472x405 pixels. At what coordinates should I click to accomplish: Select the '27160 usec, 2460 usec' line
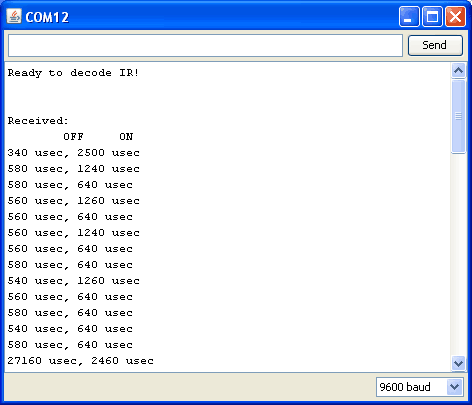(x=80, y=361)
